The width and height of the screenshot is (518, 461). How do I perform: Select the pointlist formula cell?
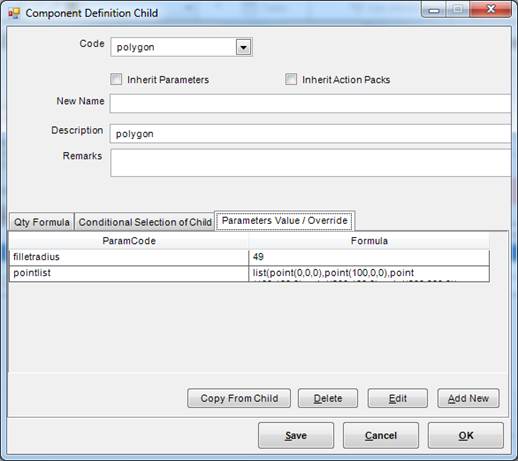[x=369, y=274]
